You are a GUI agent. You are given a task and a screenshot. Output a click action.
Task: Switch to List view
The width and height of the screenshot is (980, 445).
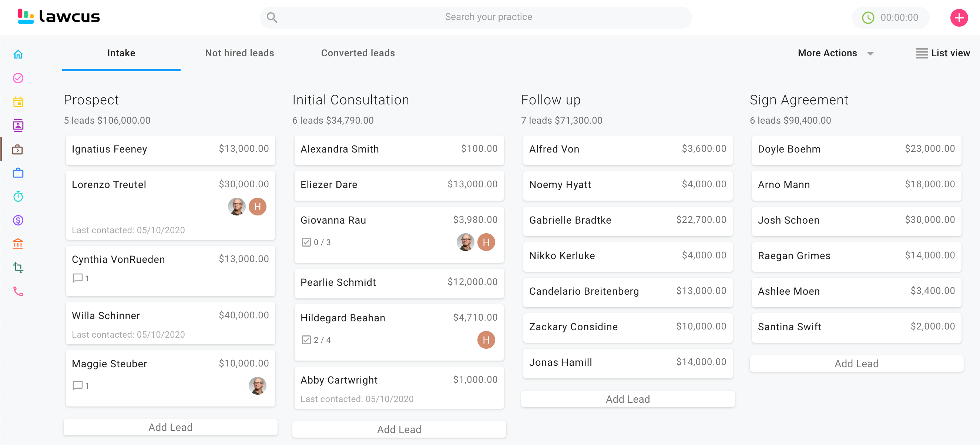(943, 53)
